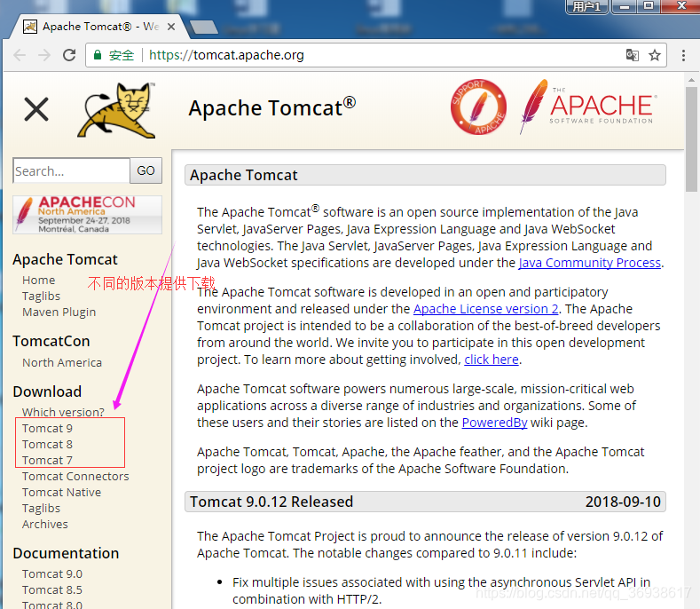Click the scrollbar up arrow
Image resolution: width=700 pixels, height=609 pixels.
coord(691,81)
